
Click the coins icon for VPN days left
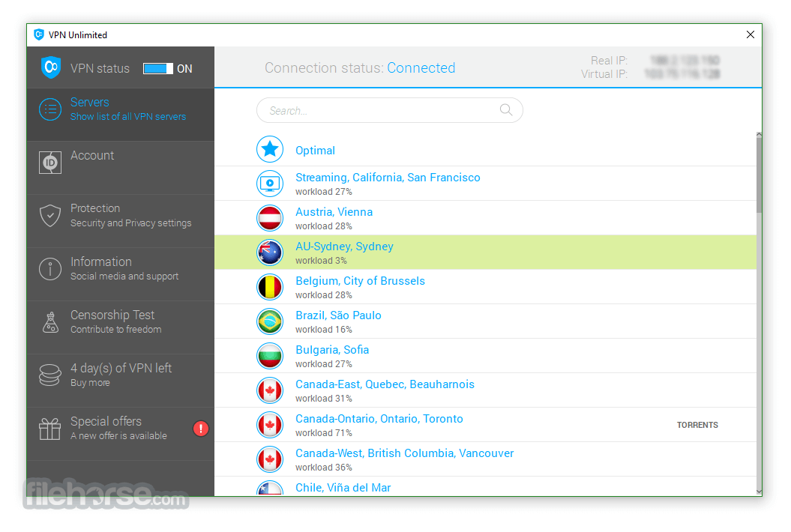(x=50, y=375)
